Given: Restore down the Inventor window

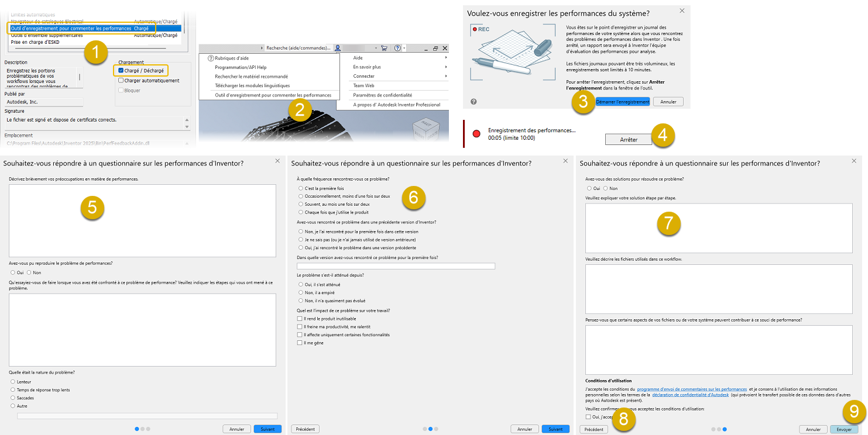Looking at the screenshot, I should coord(435,48).
